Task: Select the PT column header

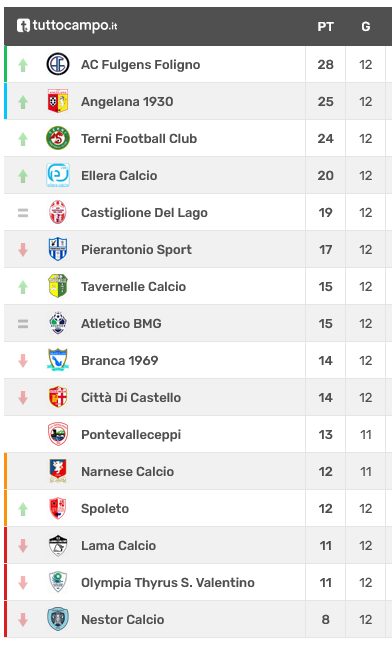Action: pyautogui.click(x=325, y=27)
